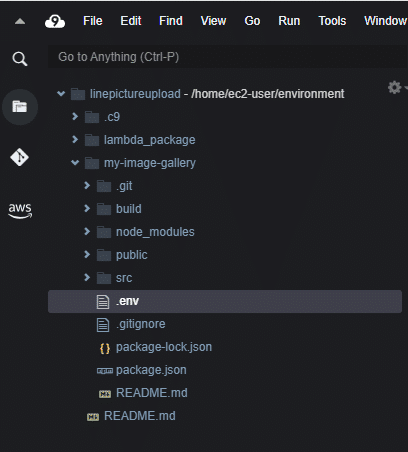This screenshot has height=452, width=408.
Task: Select the .env file
Action: [225, 301]
